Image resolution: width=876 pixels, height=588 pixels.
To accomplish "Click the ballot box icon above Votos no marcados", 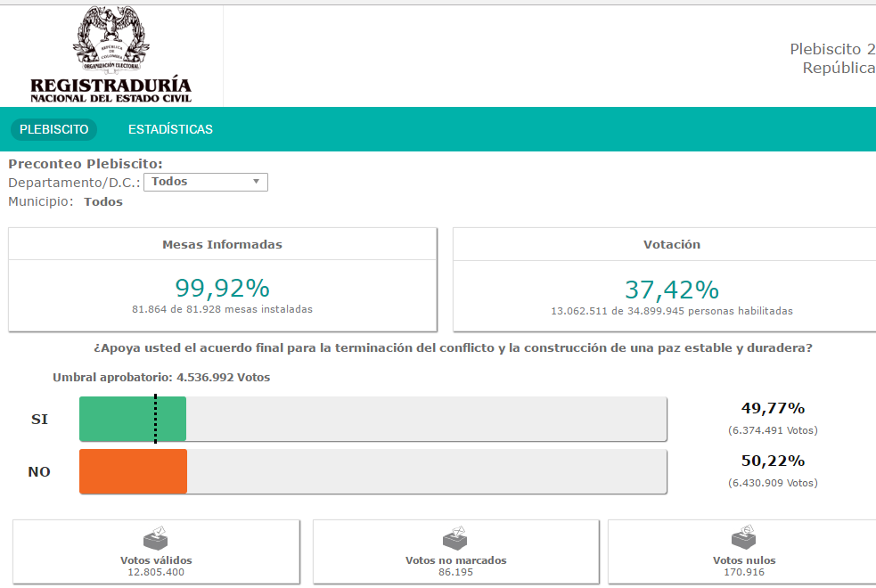I will pos(455,538).
